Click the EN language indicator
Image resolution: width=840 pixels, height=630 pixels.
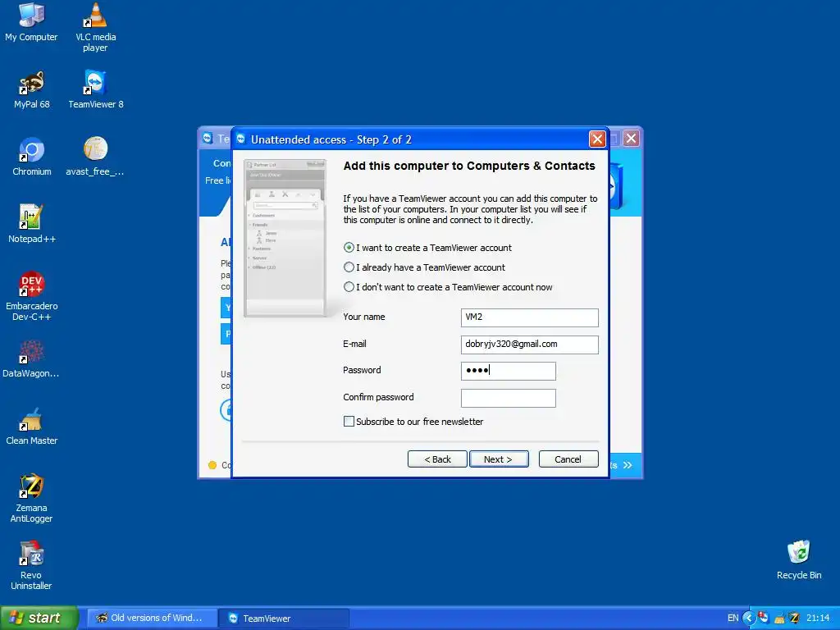733,619
